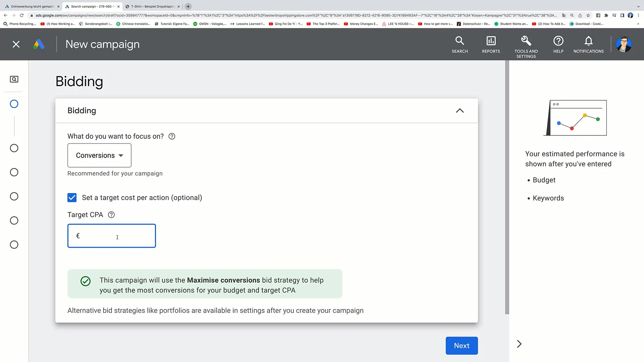Close the 'Search campaign' tab
The image size is (644, 362).
point(118,6)
